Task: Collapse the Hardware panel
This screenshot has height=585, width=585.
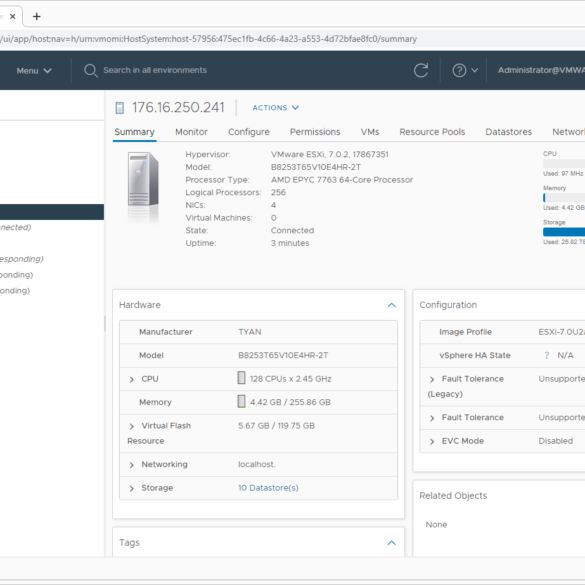Action: tap(391, 305)
